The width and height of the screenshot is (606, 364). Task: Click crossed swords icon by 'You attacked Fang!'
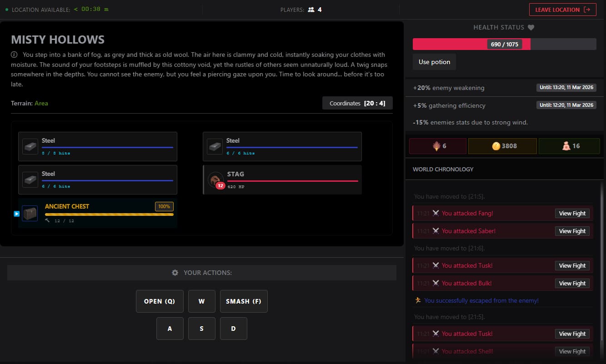[436, 213]
